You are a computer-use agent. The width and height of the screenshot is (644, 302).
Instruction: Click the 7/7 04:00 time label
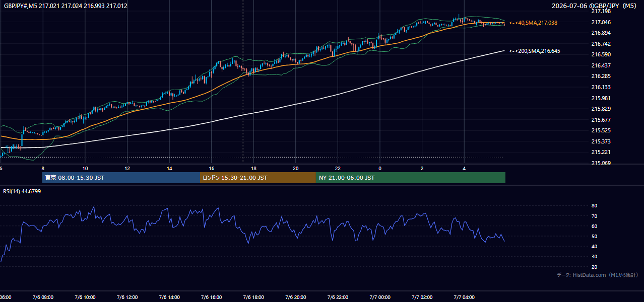click(464, 297)
